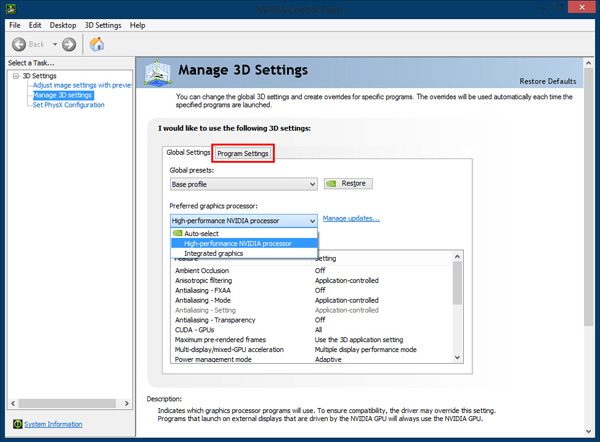The width and height of the screenshot is (600, 442).
Task: Collapse the 3D Settings tree node
Action: point(15,75)
